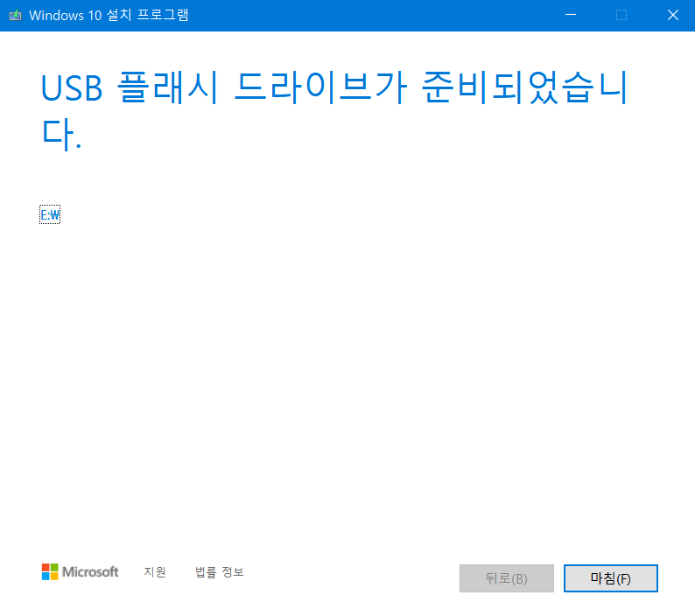Click the Microsoft logo

click(81, 571)
